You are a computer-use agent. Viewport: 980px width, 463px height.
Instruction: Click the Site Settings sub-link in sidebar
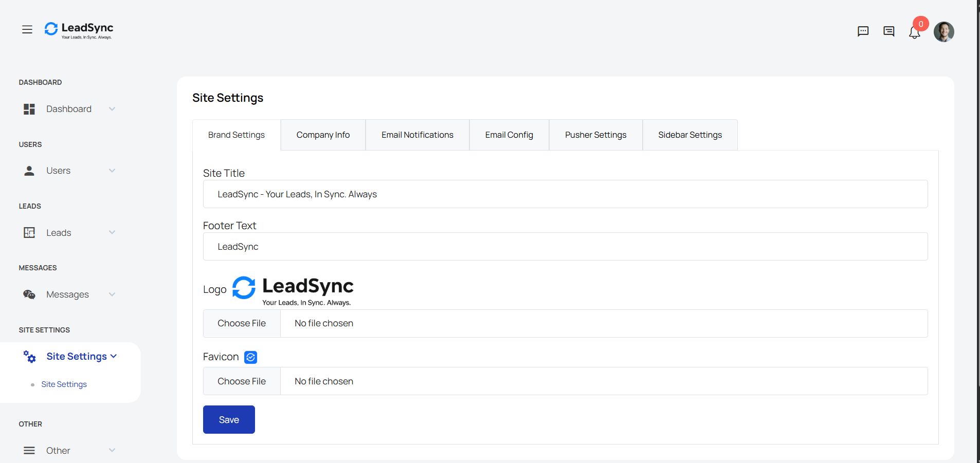click(x=64, y=384)
